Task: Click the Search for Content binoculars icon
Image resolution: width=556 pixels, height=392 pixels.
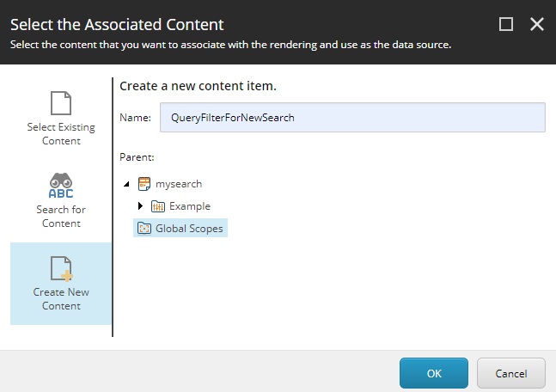Action: [61, 186]
